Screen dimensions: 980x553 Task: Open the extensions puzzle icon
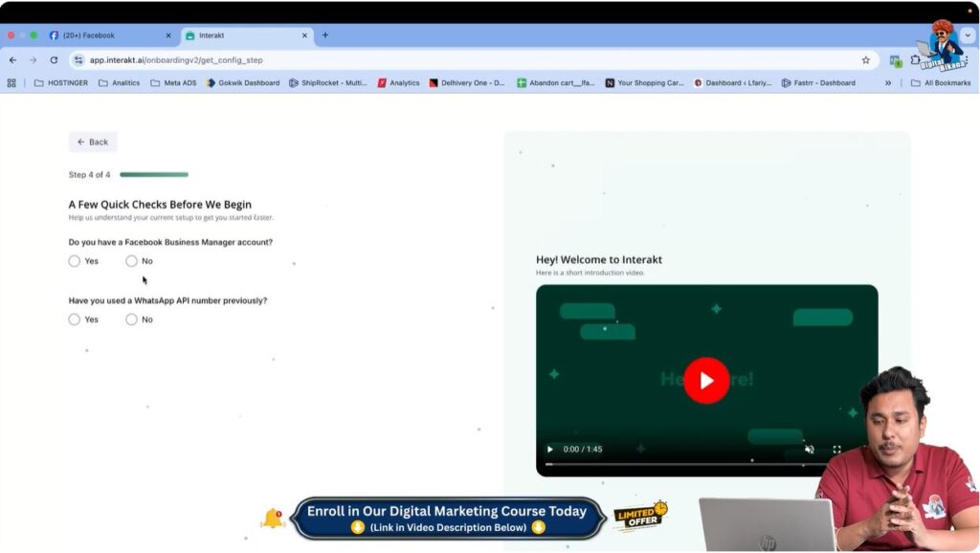pyautogui.click(x=916, y=60)
